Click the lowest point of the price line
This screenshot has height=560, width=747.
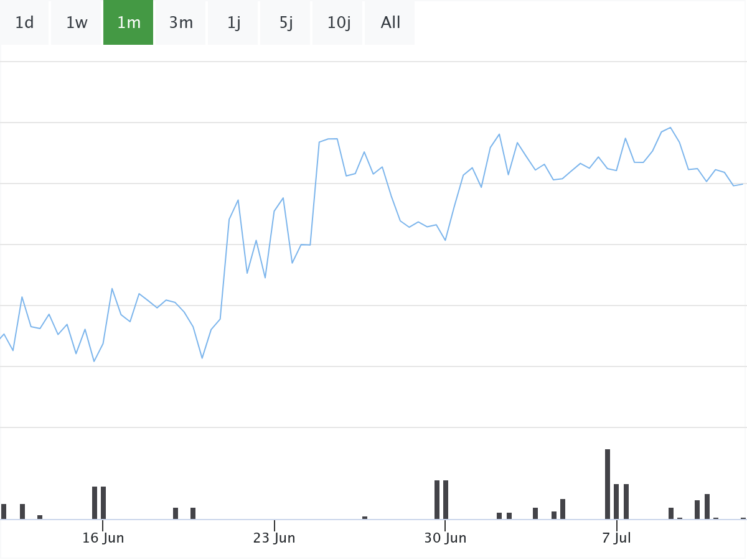click(94, 361)
